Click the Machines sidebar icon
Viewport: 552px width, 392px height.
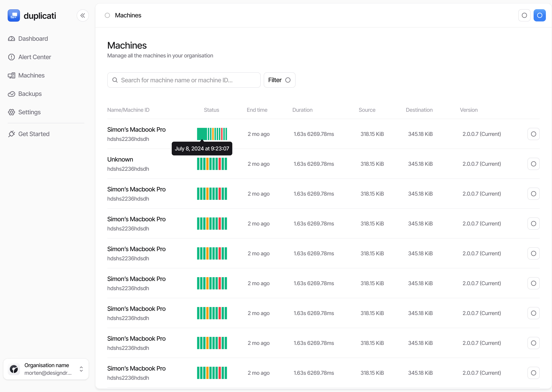tap(11, 76)
